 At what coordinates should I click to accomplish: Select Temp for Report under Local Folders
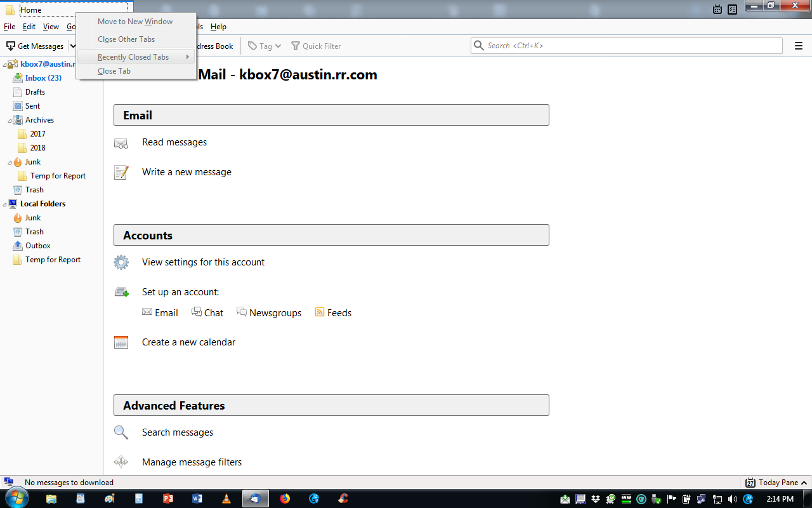(53, 260)
